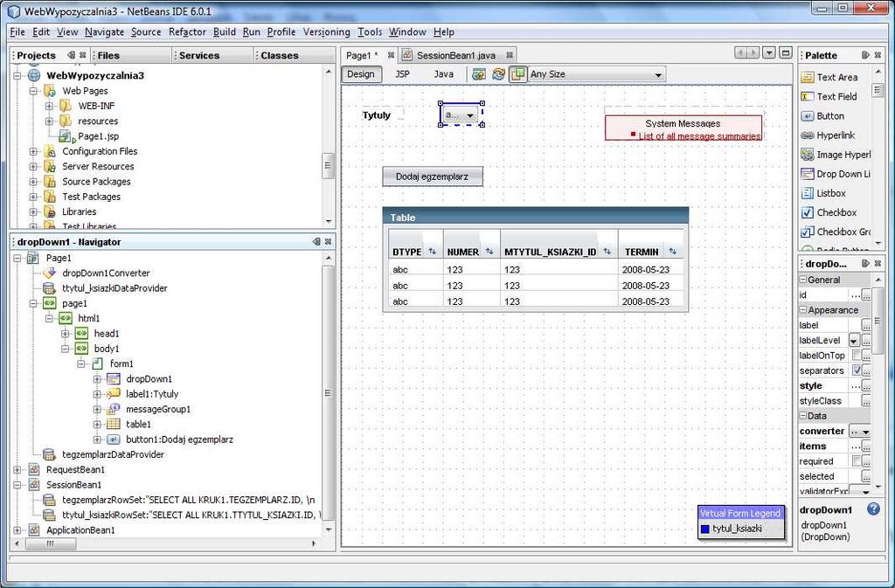Viewport: 895px width, 588px height.
Task: Sort table by TERMIN column icon
Action: click(x=672, y=252)
